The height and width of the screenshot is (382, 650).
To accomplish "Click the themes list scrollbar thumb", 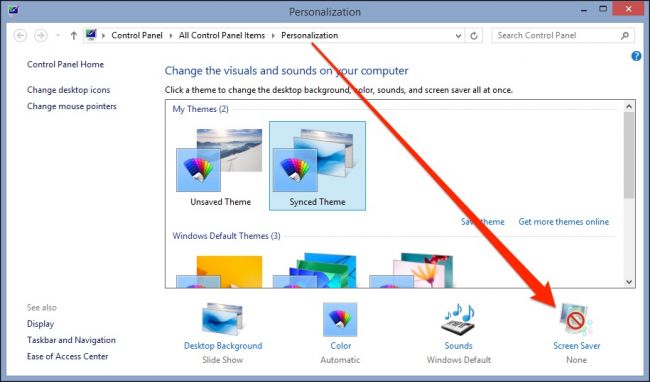I will click(629, 155).
